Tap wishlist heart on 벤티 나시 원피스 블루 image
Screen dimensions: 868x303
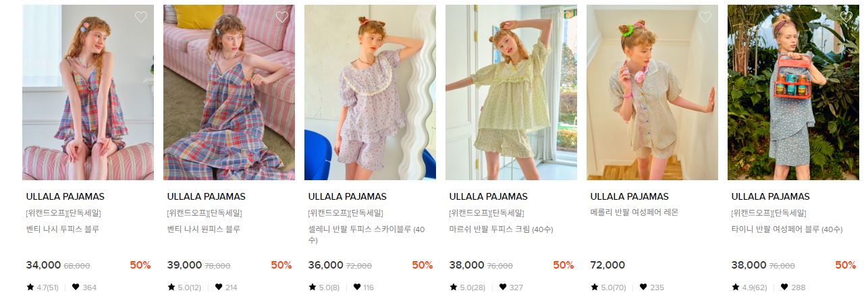tap(281, 18)
